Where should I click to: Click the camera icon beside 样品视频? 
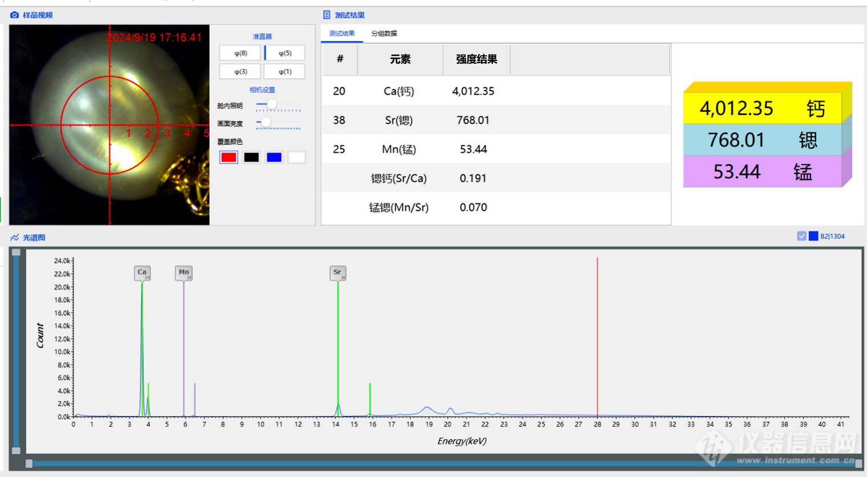pos(15,15)
